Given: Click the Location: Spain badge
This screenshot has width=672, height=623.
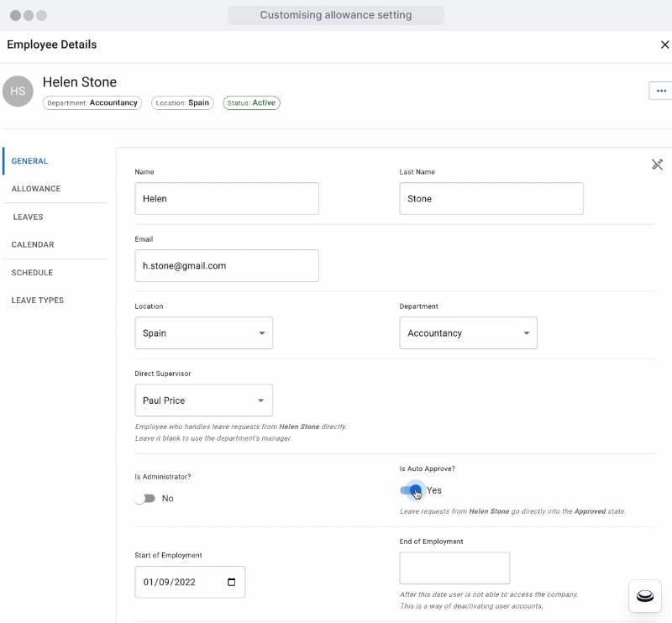Looking at the screenshot, I should coord(182,102).
